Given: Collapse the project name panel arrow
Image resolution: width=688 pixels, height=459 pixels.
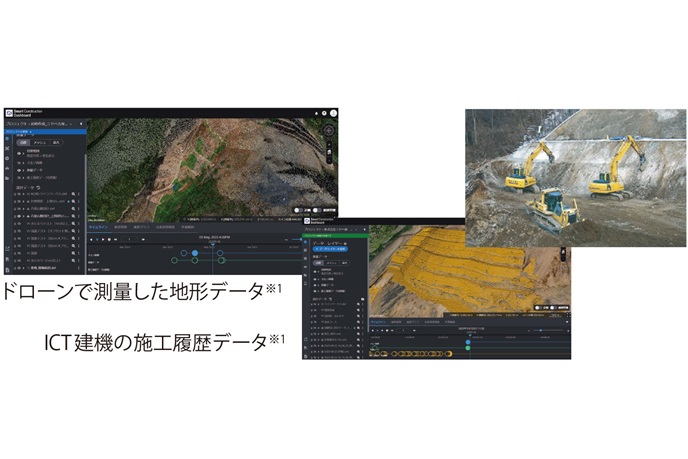Looking at the screenshot, I should 81,122.
